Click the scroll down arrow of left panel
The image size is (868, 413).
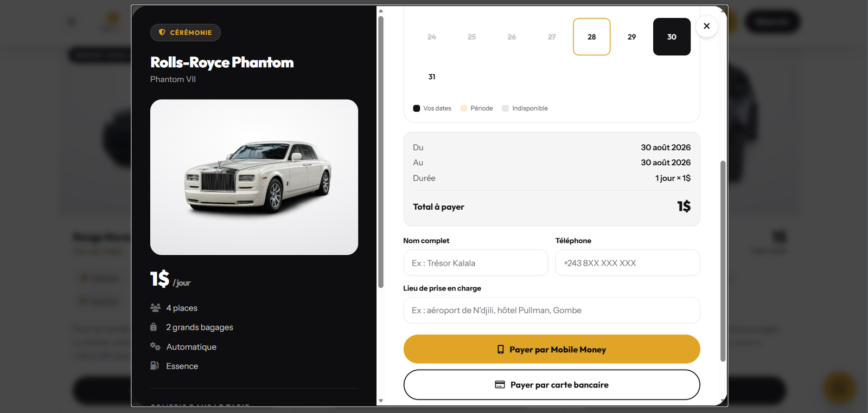coord(381,401)
